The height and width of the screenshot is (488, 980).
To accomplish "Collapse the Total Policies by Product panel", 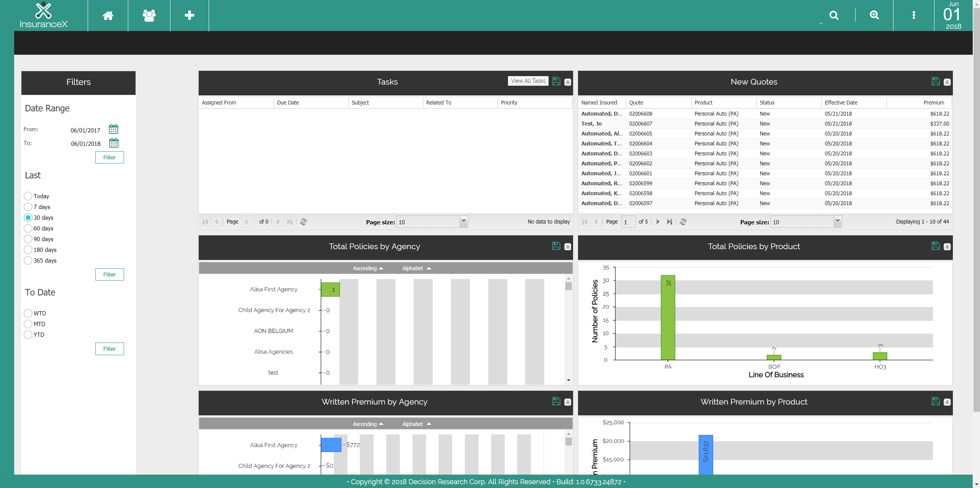I will tap(947, 247).
